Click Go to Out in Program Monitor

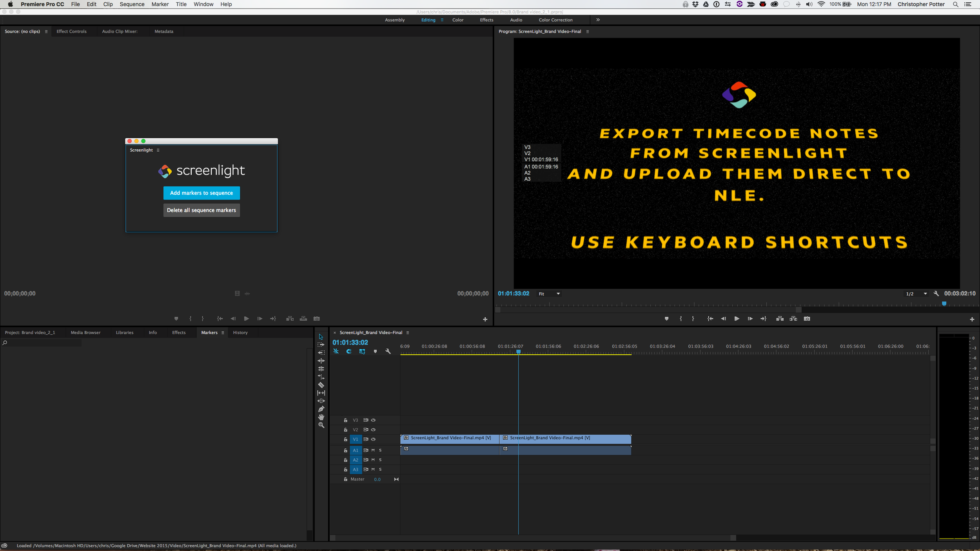click(x=763, y=319)
